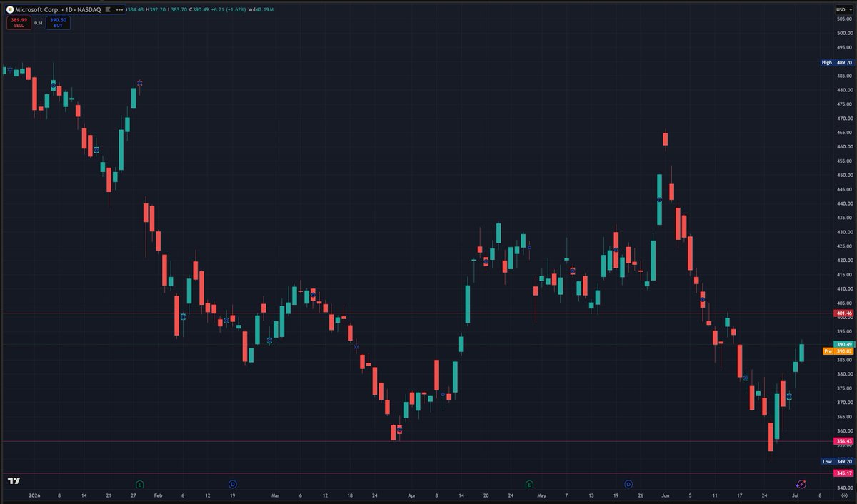Click the BUY 390.50 button
857x504 pixels.
pos(59,22)
